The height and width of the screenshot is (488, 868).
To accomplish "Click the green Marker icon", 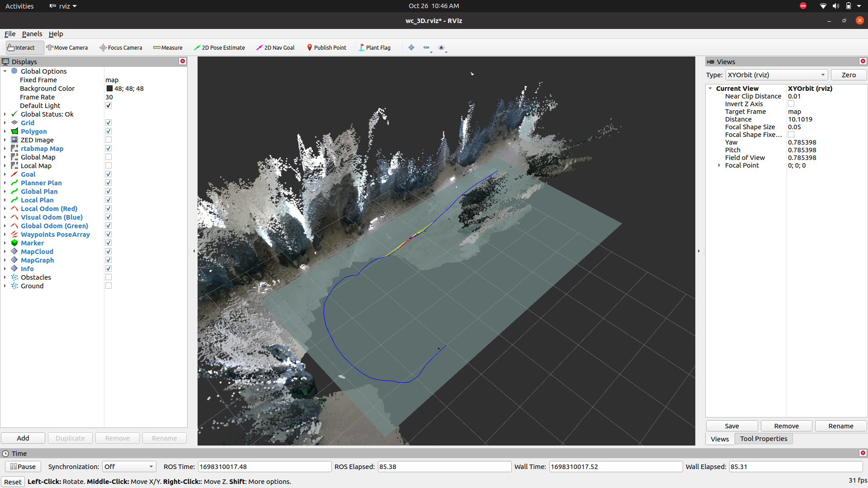I will click(x=14, y=243).
